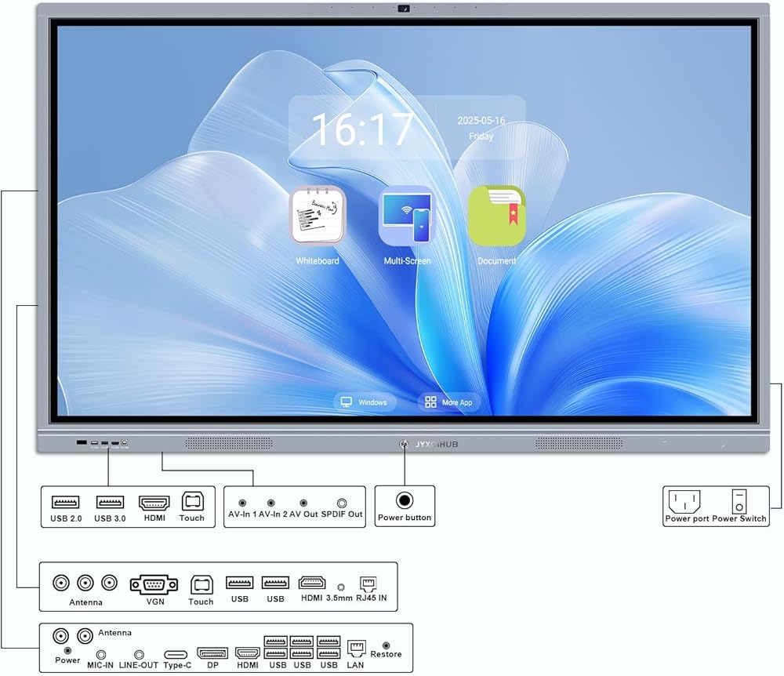Launch the Multi-Screen app

[406, 216]
